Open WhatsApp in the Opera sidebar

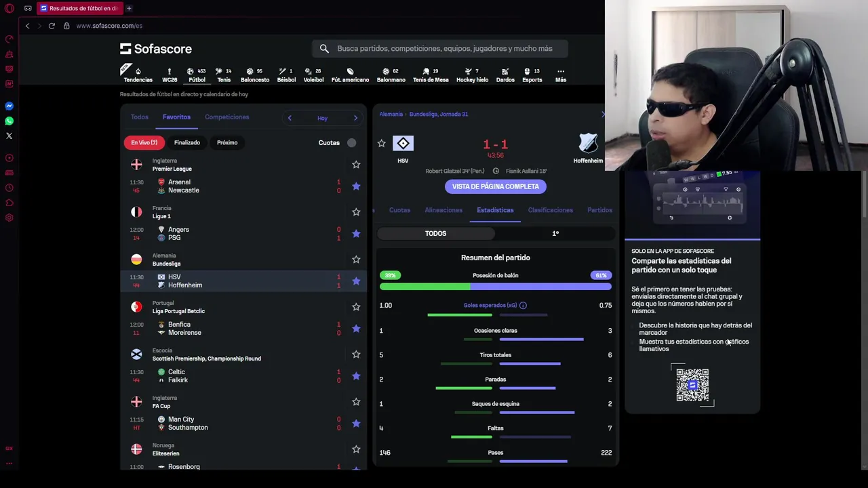(9, 121)
